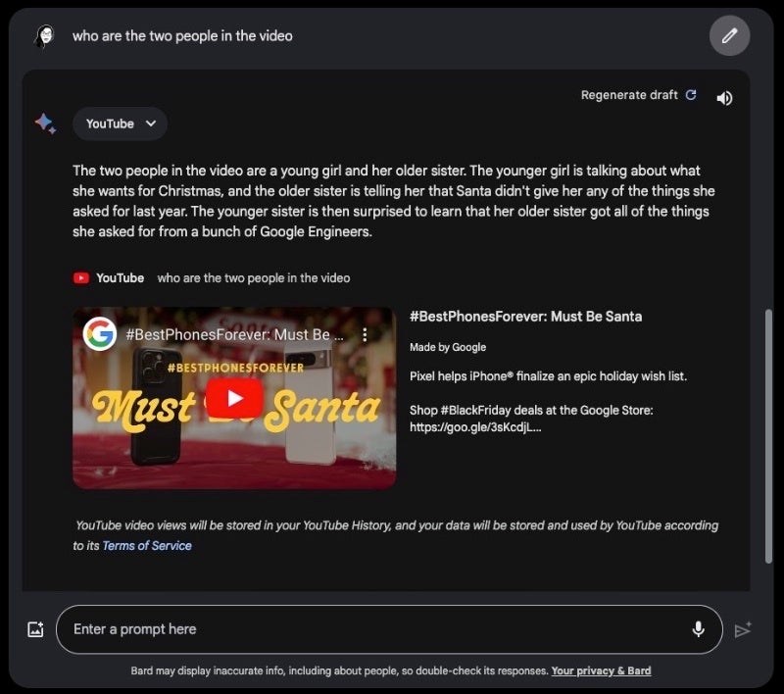
Task: Click the video title #BestPhonesForever: Must Be Santa
Action: coord(525,317)
